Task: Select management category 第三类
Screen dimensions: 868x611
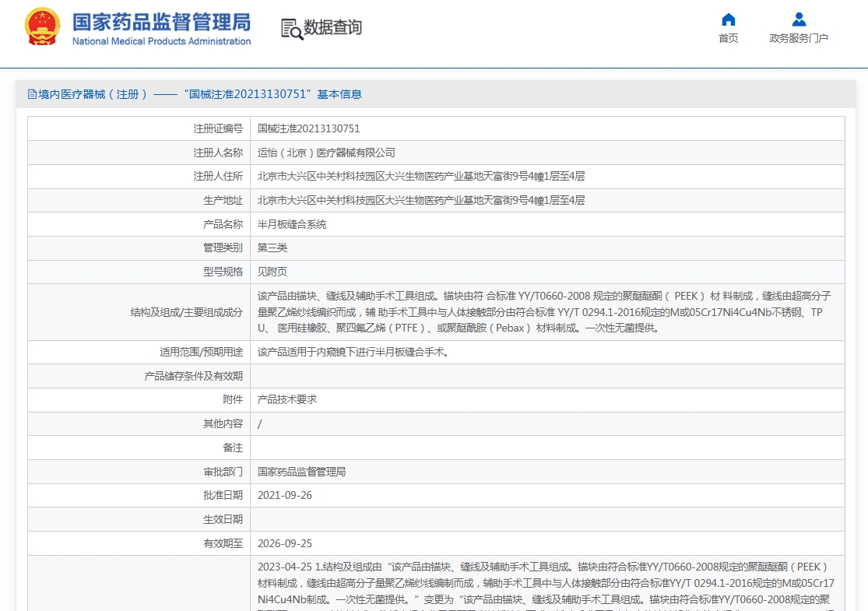Action: point(272,248)
